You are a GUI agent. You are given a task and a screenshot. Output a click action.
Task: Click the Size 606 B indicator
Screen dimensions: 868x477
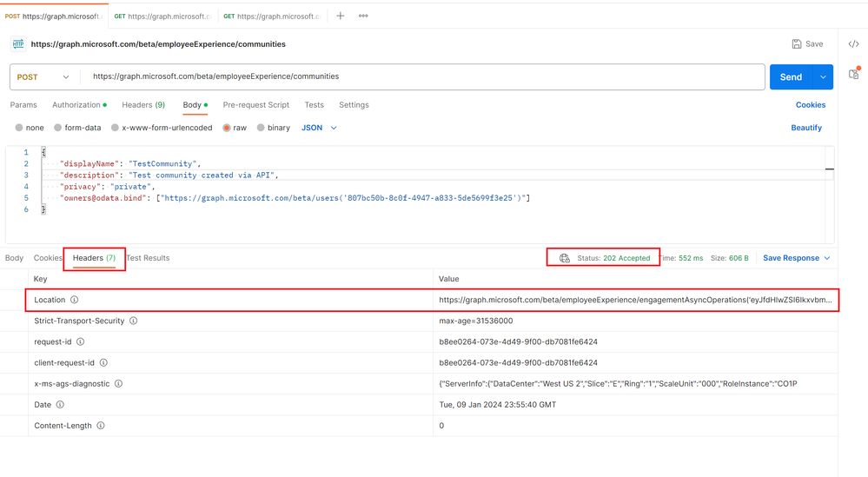tap(730, 258)
